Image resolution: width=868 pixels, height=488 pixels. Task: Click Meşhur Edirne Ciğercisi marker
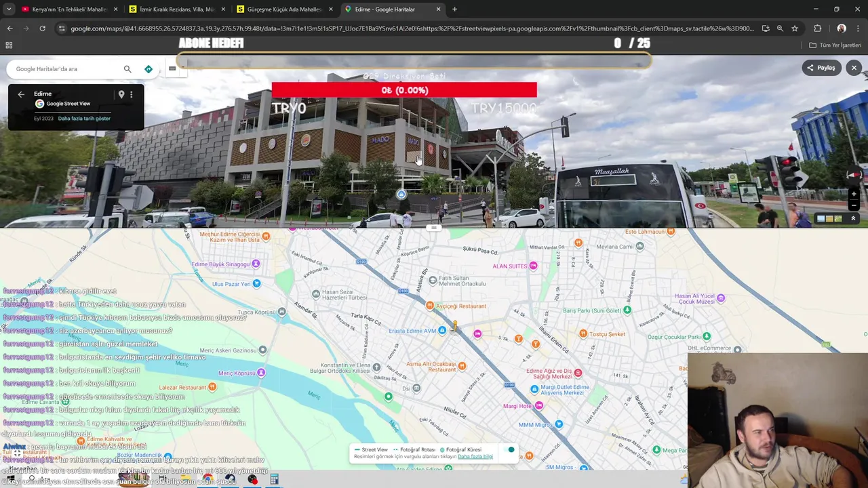[267, 236]
